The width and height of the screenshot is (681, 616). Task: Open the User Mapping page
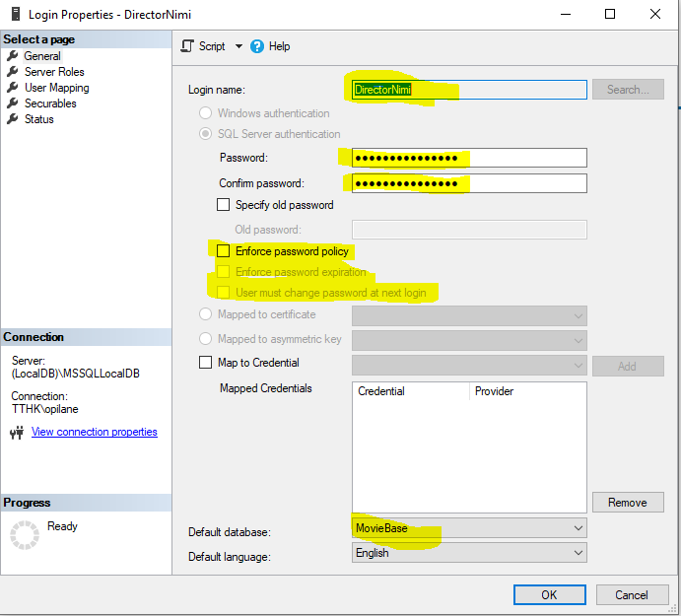coord(56,88)
